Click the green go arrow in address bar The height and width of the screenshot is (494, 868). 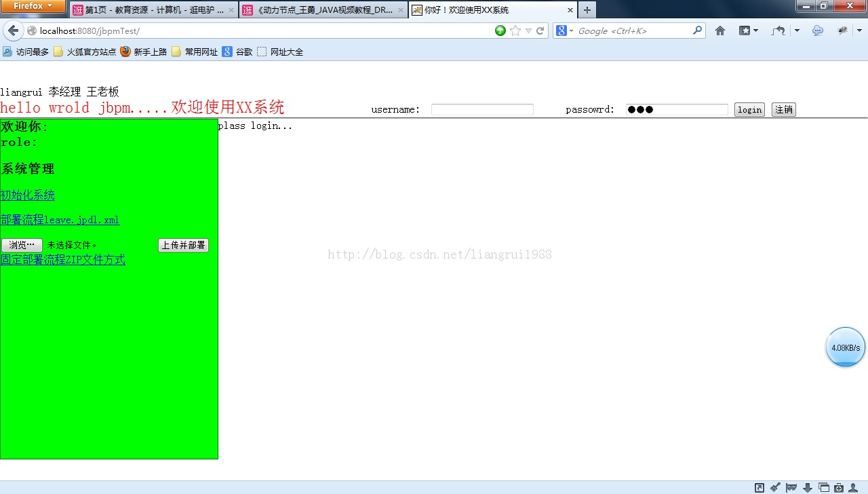500,31
